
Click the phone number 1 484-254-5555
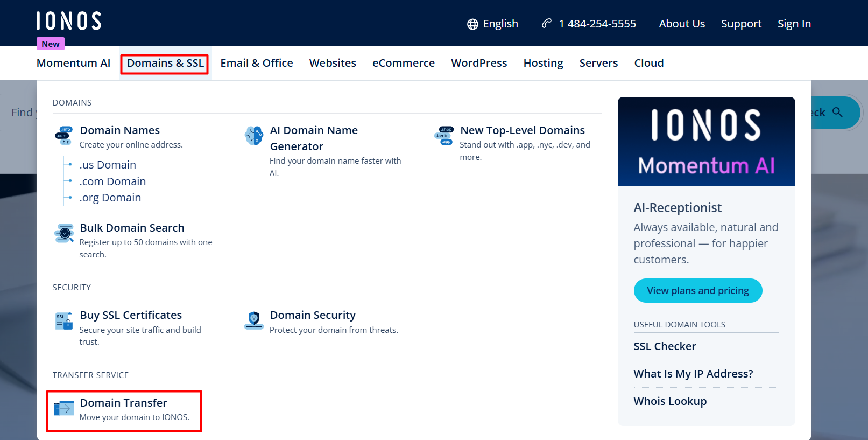click(x=597, y=24)
